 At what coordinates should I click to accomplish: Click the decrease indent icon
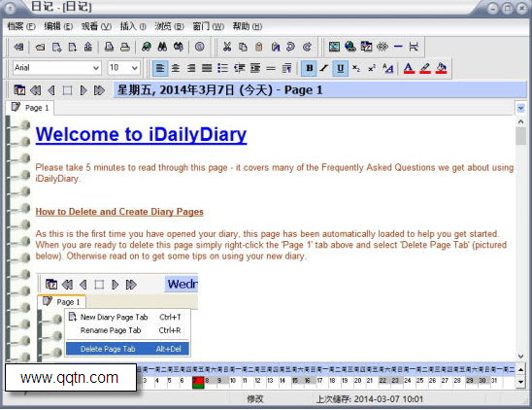coord(239,68)
